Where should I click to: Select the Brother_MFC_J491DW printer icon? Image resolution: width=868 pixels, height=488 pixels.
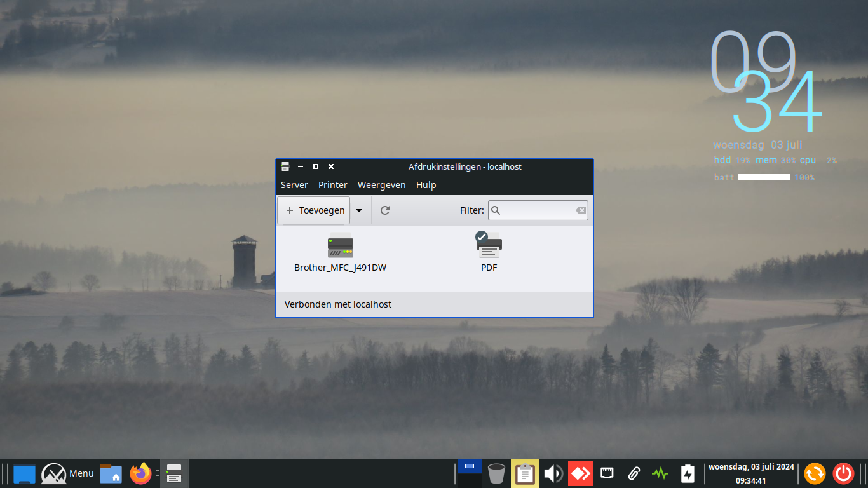coord(340,247)
